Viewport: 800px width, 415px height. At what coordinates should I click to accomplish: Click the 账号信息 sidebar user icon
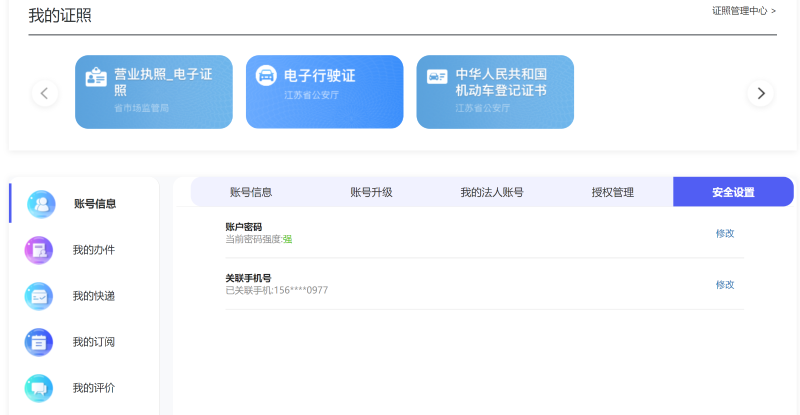click(41, 204)
